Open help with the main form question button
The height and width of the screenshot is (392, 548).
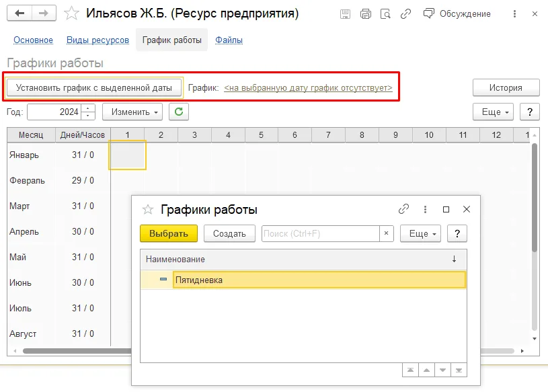(x=529, y=112)
